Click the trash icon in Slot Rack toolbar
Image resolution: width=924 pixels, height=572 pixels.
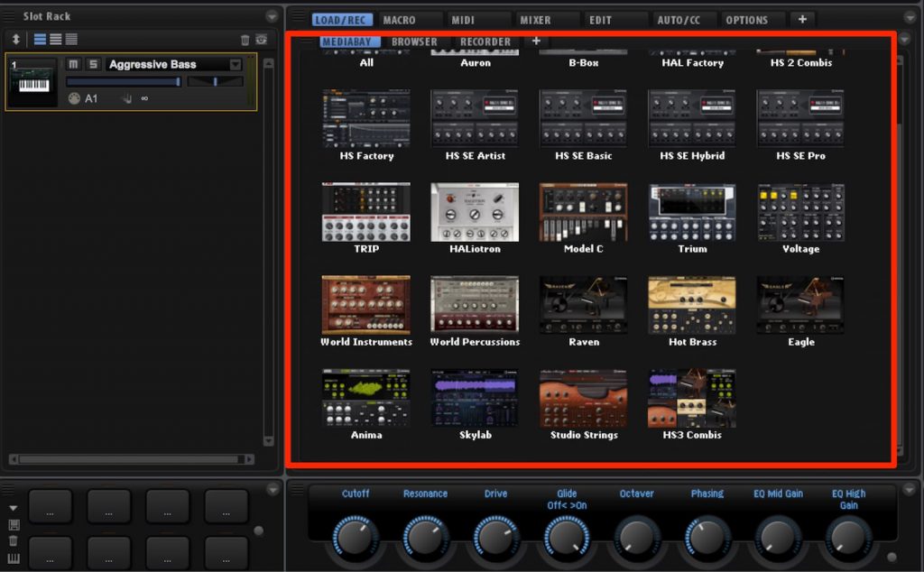245,40
